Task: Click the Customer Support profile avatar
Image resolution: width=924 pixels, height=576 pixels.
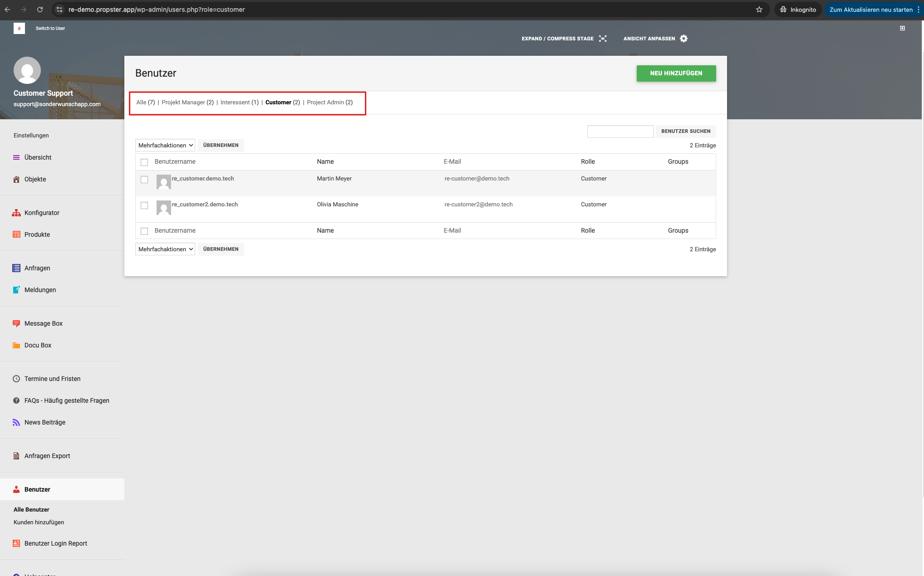Action: pos(27,70)
